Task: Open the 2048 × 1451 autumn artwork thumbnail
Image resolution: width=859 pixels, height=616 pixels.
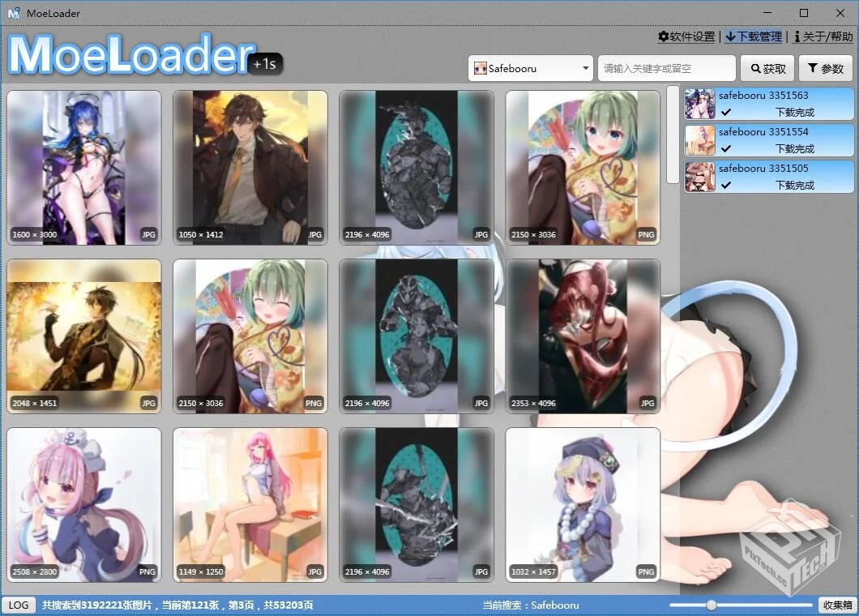Action: click(x=83, y=336)
